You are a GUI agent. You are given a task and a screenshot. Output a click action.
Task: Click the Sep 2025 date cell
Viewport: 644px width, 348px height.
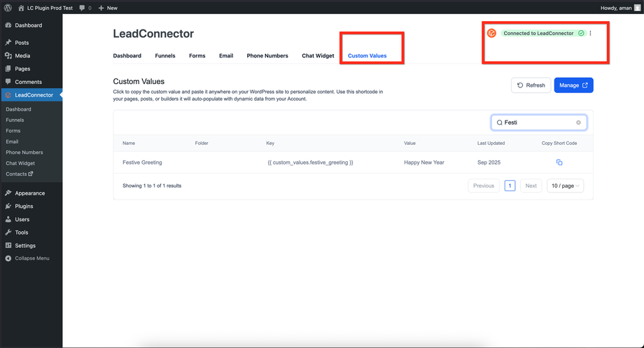489,162
